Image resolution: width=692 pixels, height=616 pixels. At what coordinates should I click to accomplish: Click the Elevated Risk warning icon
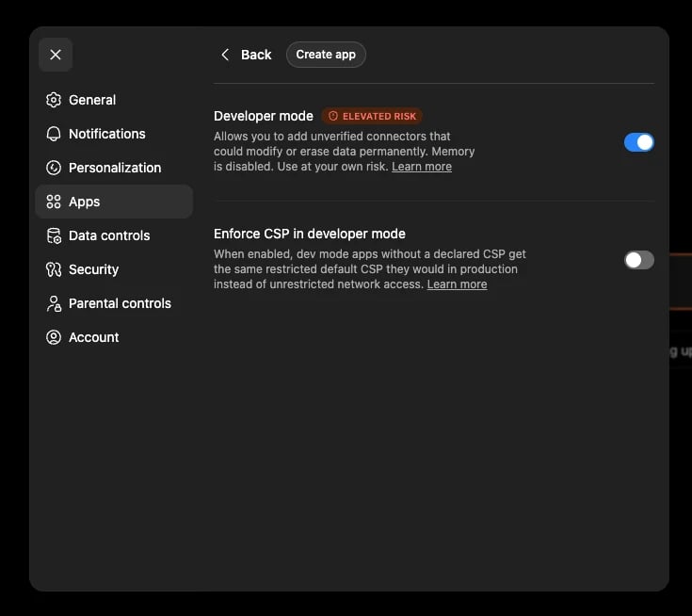[333, 116]
